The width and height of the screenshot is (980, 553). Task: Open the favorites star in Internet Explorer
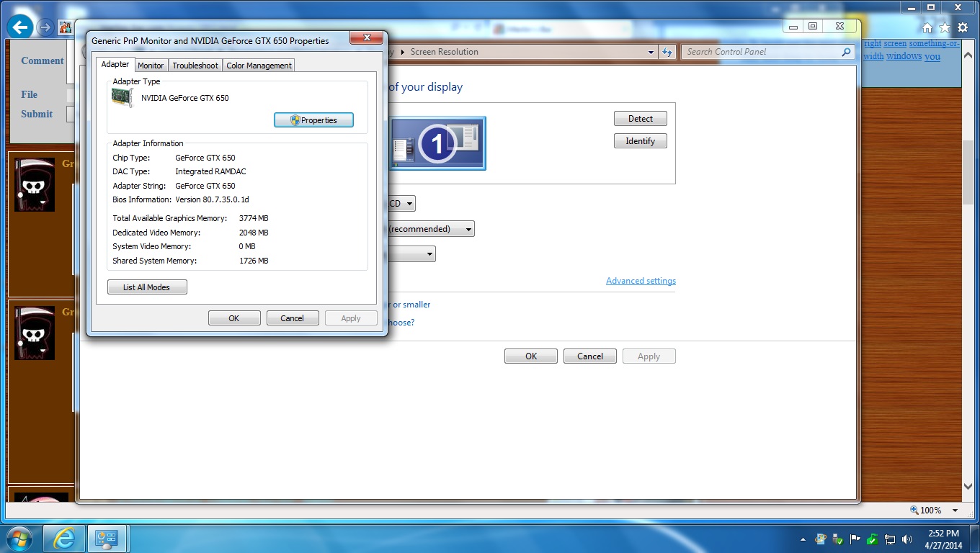pos(945,27)
